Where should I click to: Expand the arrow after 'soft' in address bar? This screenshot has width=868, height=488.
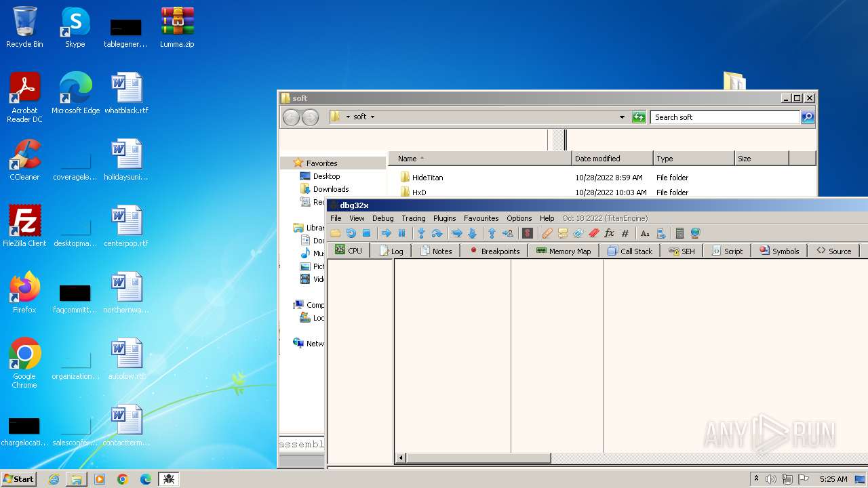pos(372,117)
